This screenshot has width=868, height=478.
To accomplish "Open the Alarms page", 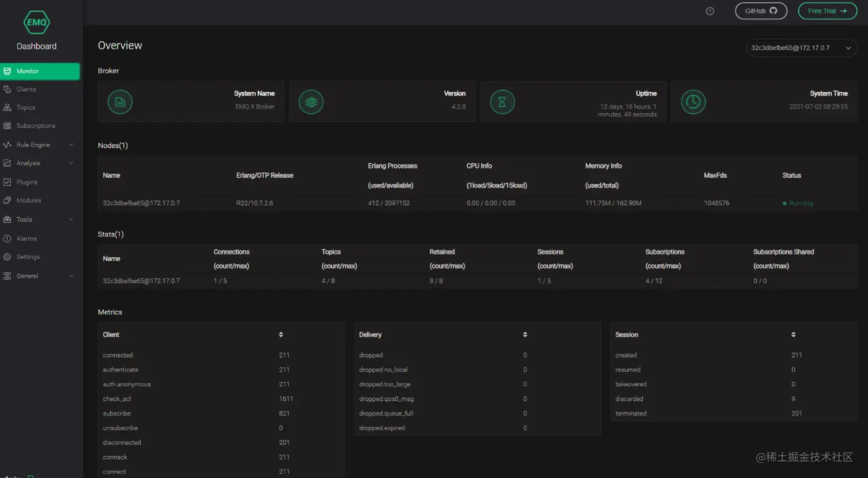I will (x=27, y=238).
